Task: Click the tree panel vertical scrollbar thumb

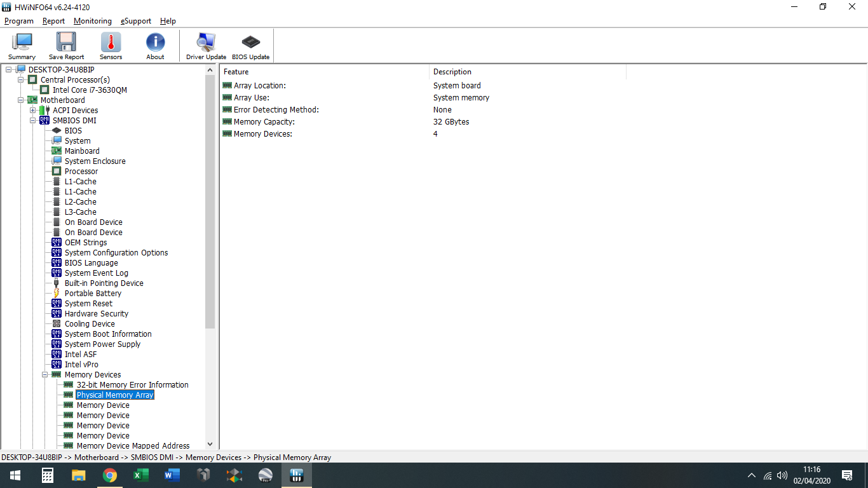Action: pyautogui.click(x=210, y=201)
